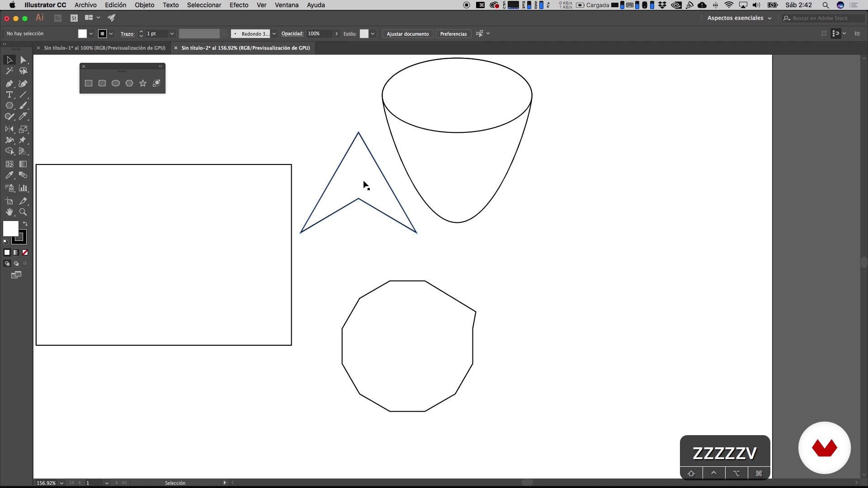Select the Paintbrush tool
The height and width of the screenshot is (488, 868).
click(x=24, y=106)
